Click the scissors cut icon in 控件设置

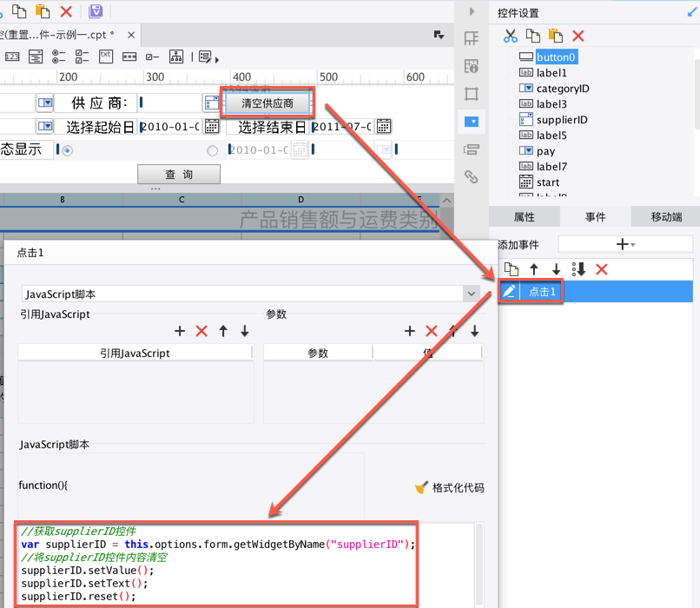click(511, 36)
